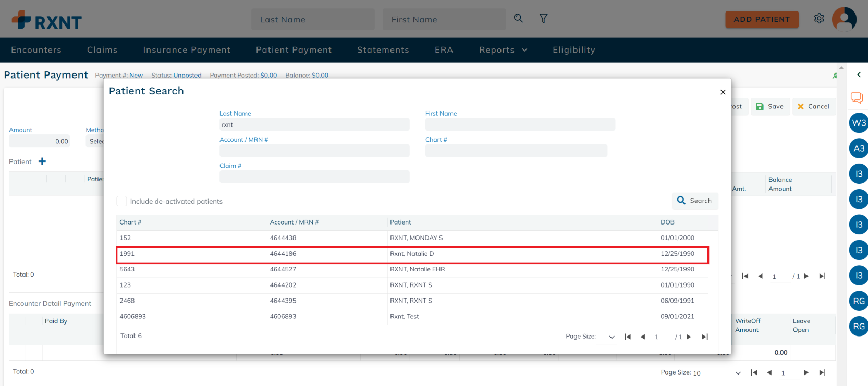Select the W3 sidebar badge
Viewport: 868px width, 386px height.
(859, 123)
